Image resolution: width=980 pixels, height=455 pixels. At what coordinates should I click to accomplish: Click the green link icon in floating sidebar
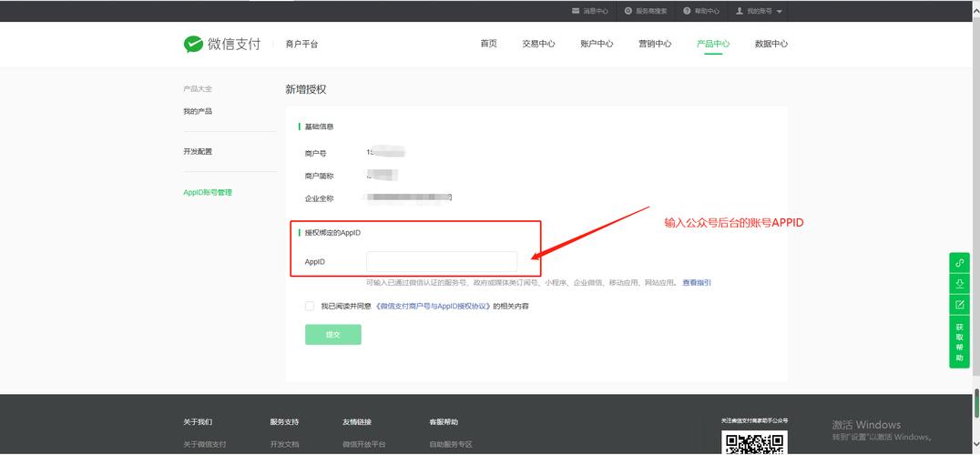click(x=959, y=263)
